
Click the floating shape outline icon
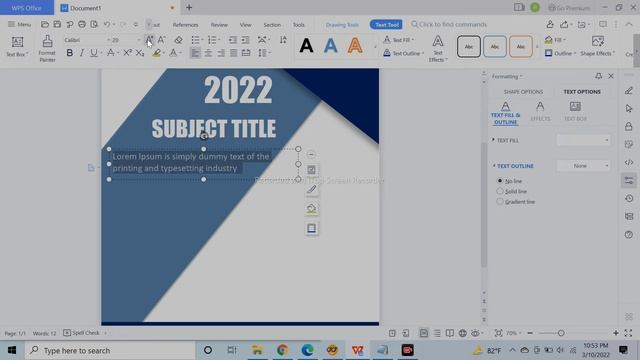[311, 229]
